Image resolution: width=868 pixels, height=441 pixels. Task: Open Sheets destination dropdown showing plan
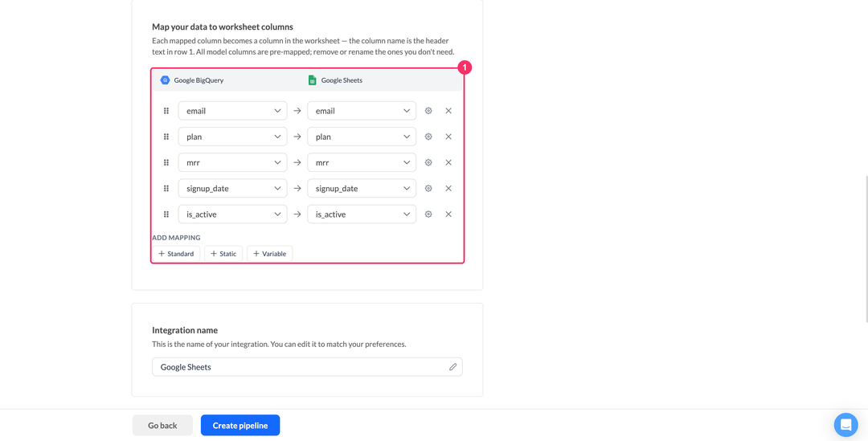click(362, 137)
